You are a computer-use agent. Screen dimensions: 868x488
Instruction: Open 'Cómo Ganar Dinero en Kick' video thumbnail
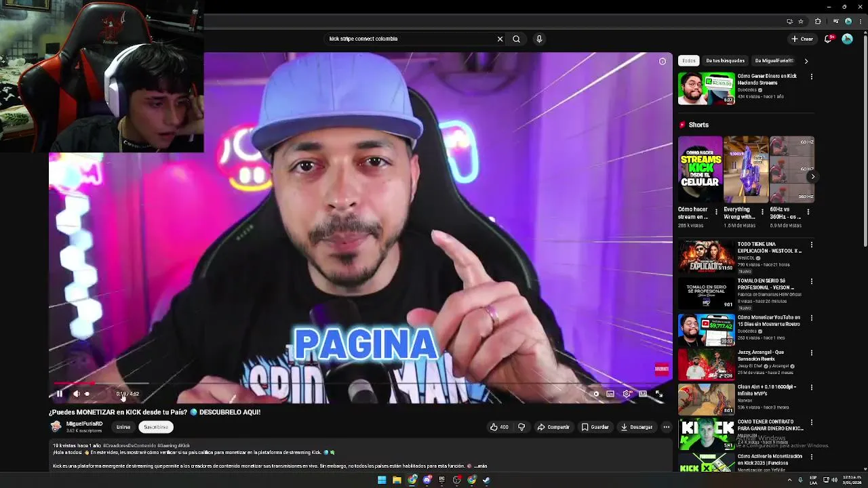[x=707, y=88]
